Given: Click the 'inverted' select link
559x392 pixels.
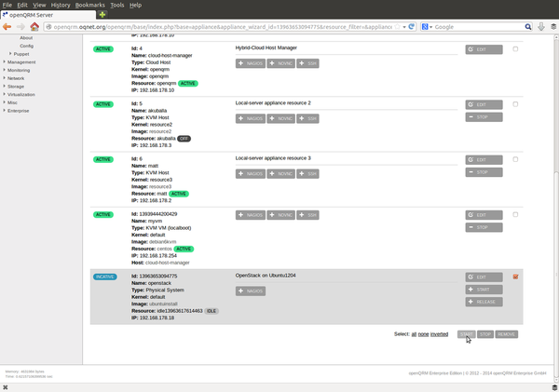Looking at the screenshot, I should coord(439,334).
